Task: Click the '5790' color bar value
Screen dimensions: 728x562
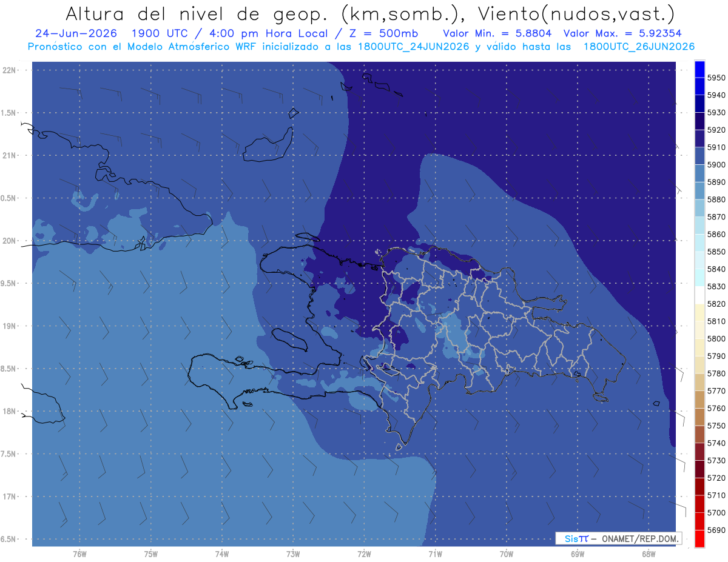Action: [716, 356]
